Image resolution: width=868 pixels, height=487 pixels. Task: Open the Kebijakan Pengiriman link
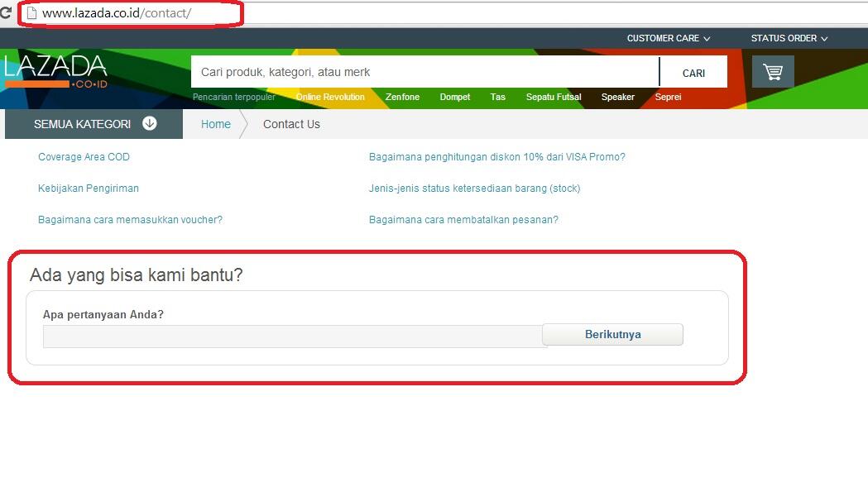[88, 189]
